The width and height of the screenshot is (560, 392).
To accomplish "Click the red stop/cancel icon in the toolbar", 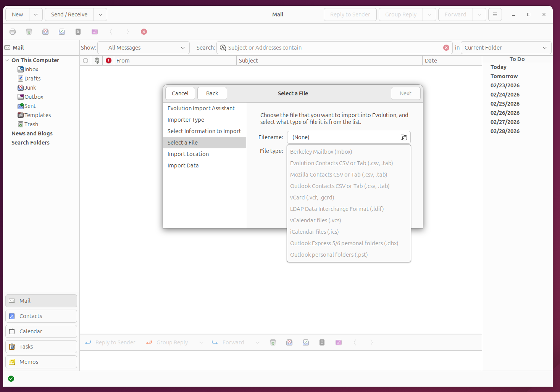I will coord(144,32).
